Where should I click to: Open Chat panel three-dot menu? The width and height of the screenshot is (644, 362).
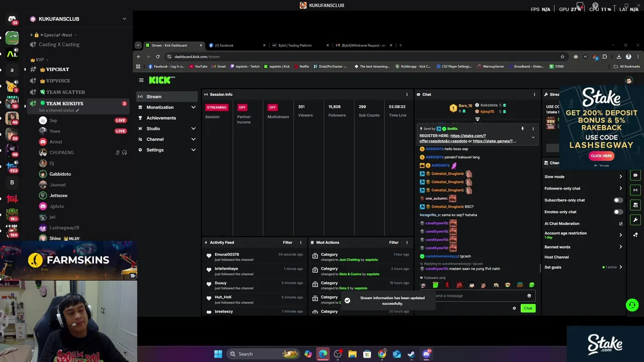(x=534, y=95)
